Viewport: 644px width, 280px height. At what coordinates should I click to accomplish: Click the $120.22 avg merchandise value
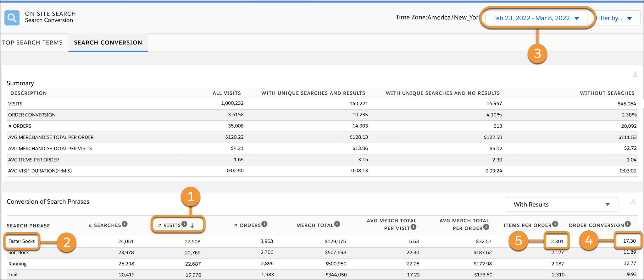coord(234,137)
